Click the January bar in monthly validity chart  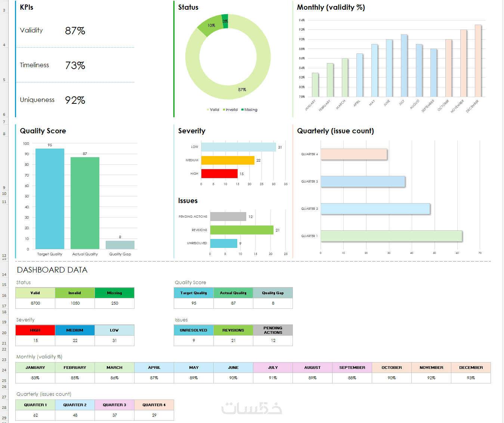[315, 85]
